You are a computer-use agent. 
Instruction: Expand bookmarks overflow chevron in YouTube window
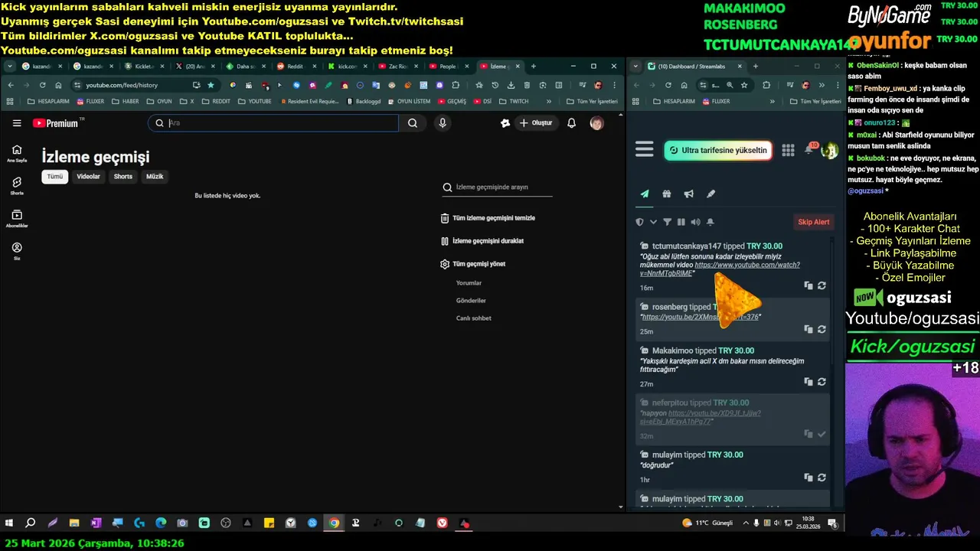tap(549, 101)
